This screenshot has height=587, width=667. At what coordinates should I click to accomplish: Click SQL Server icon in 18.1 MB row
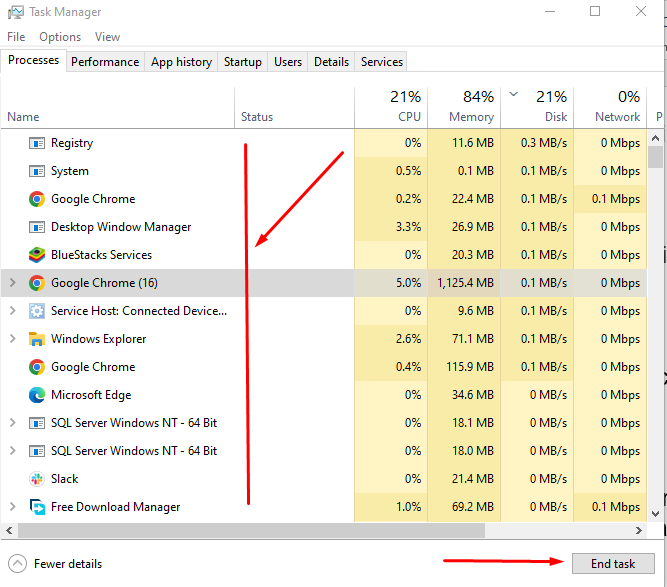pyautogui.click(x=37, y=423)
